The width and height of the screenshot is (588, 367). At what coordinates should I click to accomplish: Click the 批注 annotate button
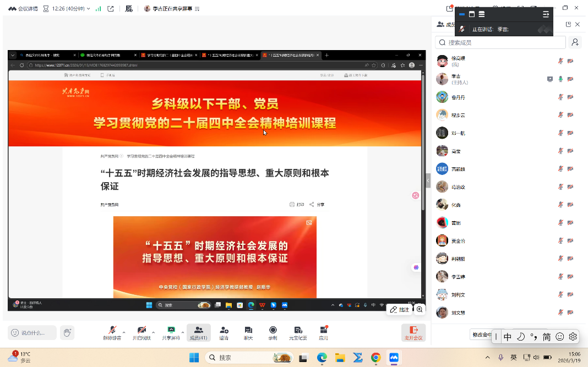tap(400, 310)
